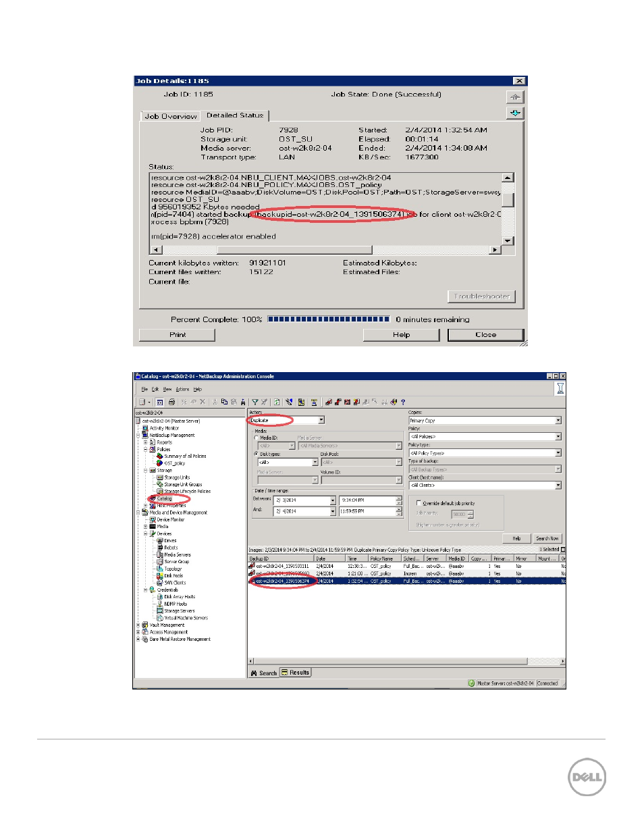Viewport: 644px width, 834px height.
Task: Switch to the Search tab
Action: click(x=264, y=673)
